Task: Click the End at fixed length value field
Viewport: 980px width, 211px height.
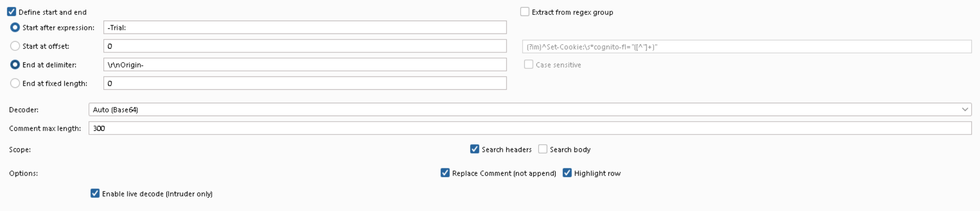Action: coord(305,83)
